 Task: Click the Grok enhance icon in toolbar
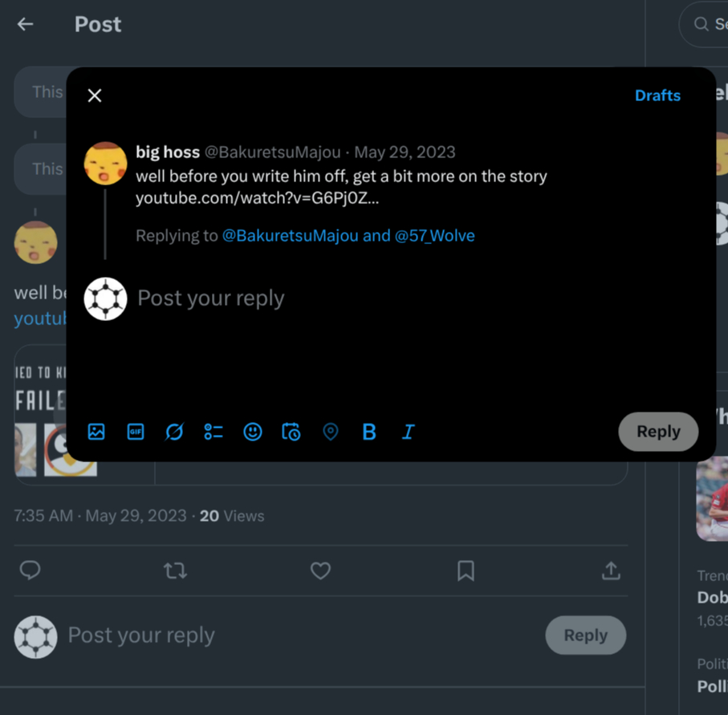click(x=174, y=432)
